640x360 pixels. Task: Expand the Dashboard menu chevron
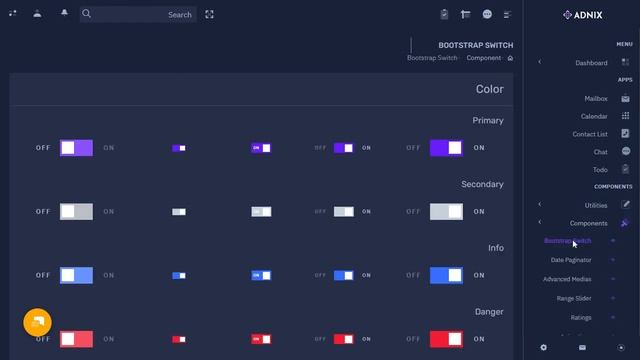coord(540,62)
